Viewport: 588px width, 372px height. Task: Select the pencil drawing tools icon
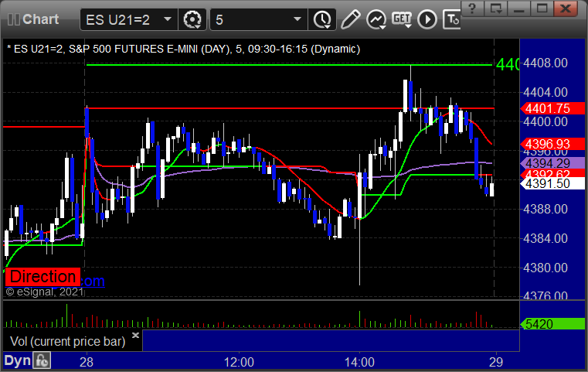pos(351,19)
